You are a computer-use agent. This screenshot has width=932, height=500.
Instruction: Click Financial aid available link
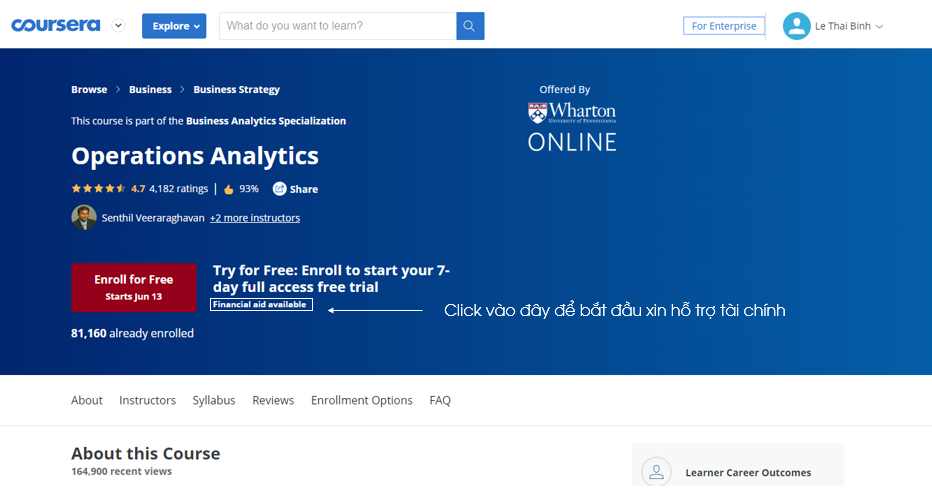261,304
